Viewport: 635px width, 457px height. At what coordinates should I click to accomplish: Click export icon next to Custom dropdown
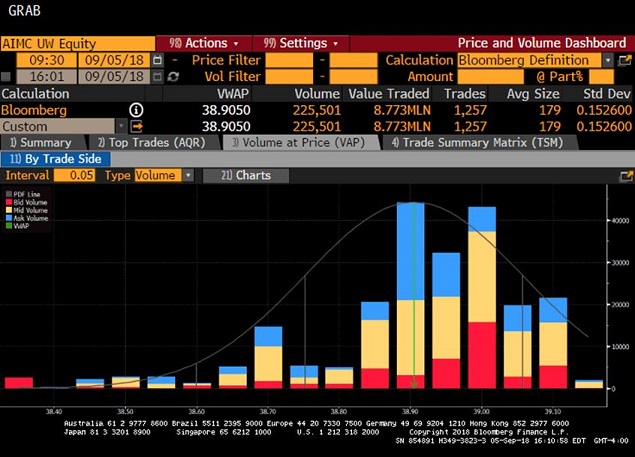137,127
